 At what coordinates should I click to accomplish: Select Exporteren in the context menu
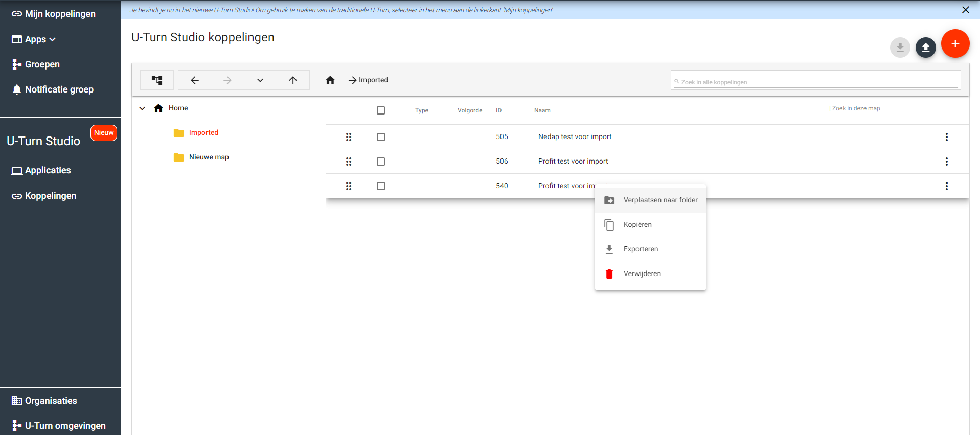(641, 249)
